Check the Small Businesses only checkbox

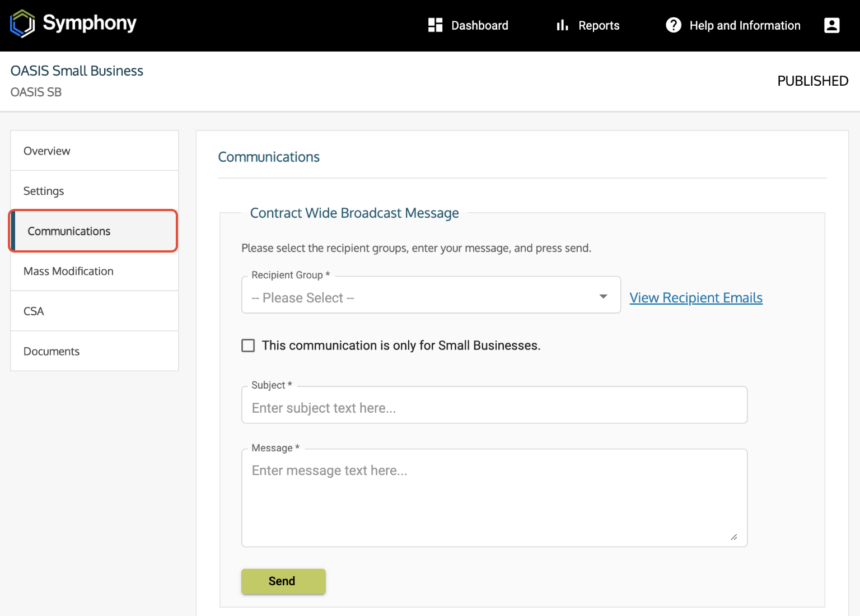click(x=248, y=346)
